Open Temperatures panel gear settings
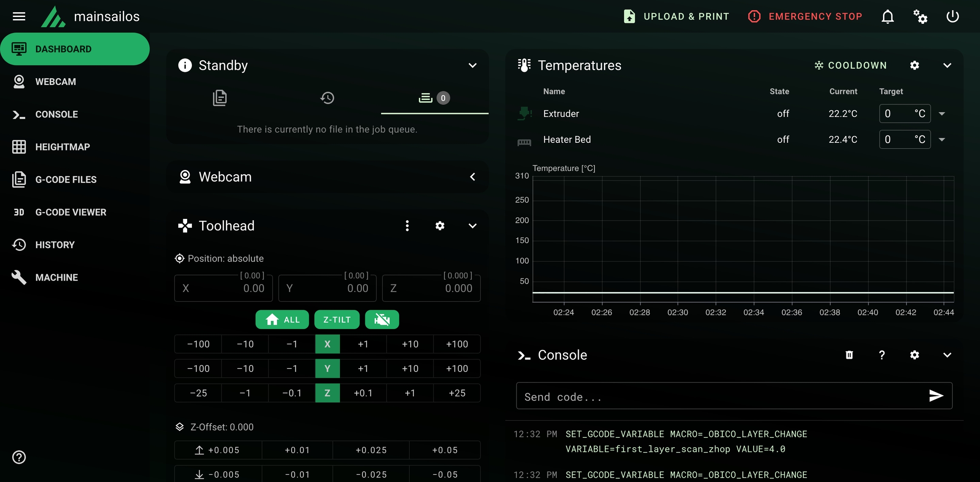This screenshot has width=980, height=482. [914, 65]
